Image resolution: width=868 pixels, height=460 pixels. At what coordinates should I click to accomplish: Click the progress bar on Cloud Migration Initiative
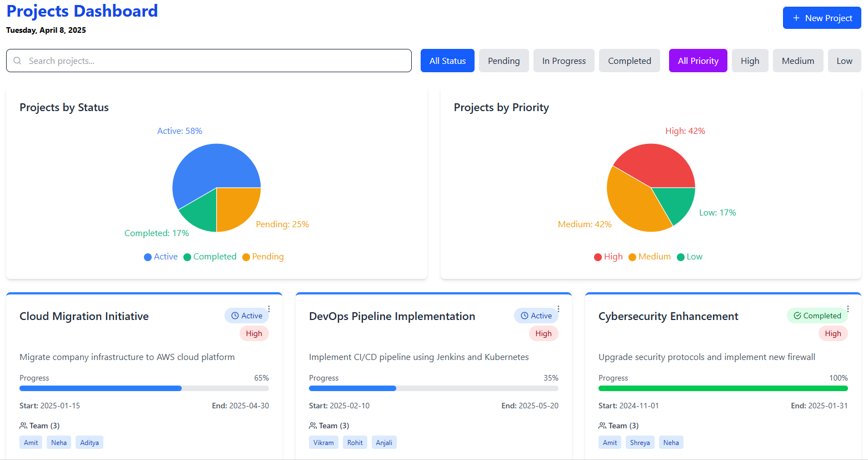pos(144,388)
